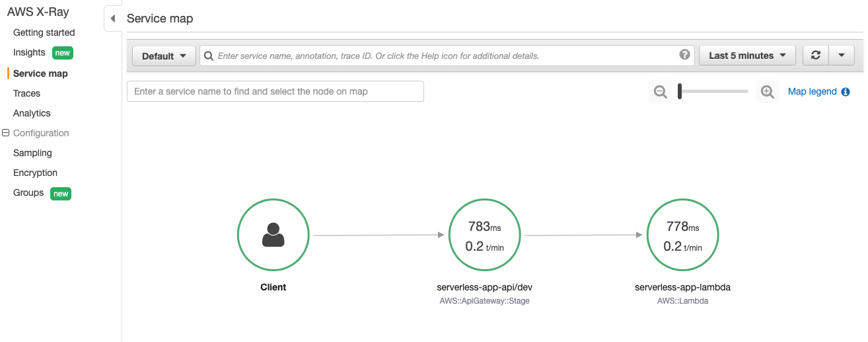Collapse the Configuration section

click(x=6, y=133)
